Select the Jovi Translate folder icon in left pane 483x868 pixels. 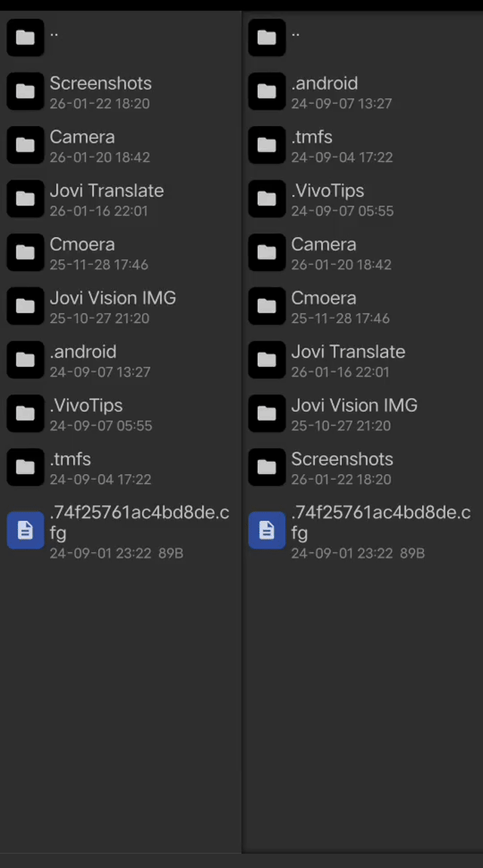(26, 199)
